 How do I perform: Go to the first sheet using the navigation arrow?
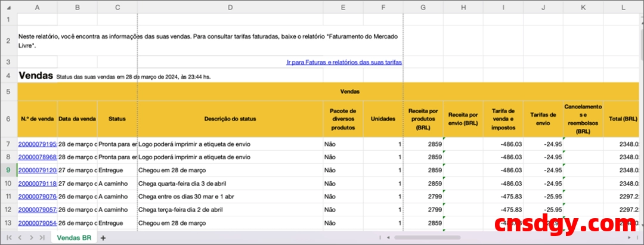pyautogui.click(x=10, y=237)
